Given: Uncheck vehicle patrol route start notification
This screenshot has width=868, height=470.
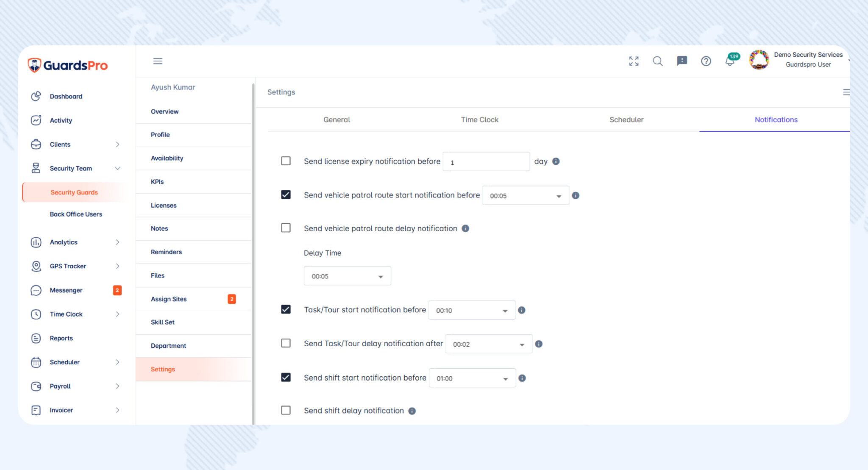Looking at the screenshot, I should (x=286, y=195).
